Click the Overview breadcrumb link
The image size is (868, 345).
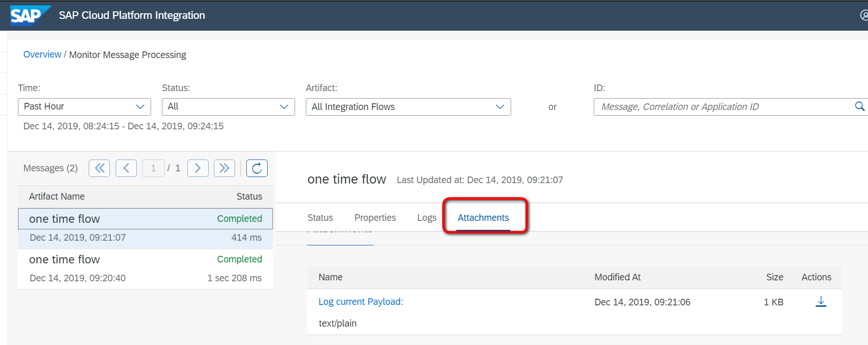42,55
